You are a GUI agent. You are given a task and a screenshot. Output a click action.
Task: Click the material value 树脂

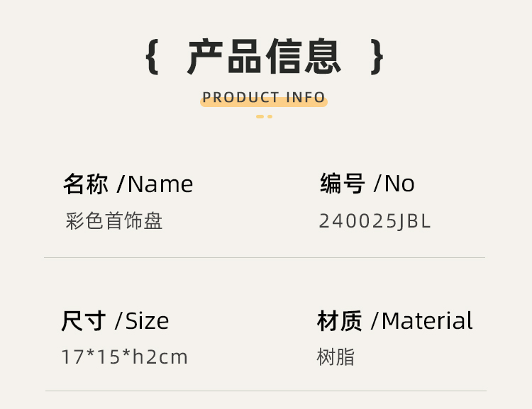[336, 357]
